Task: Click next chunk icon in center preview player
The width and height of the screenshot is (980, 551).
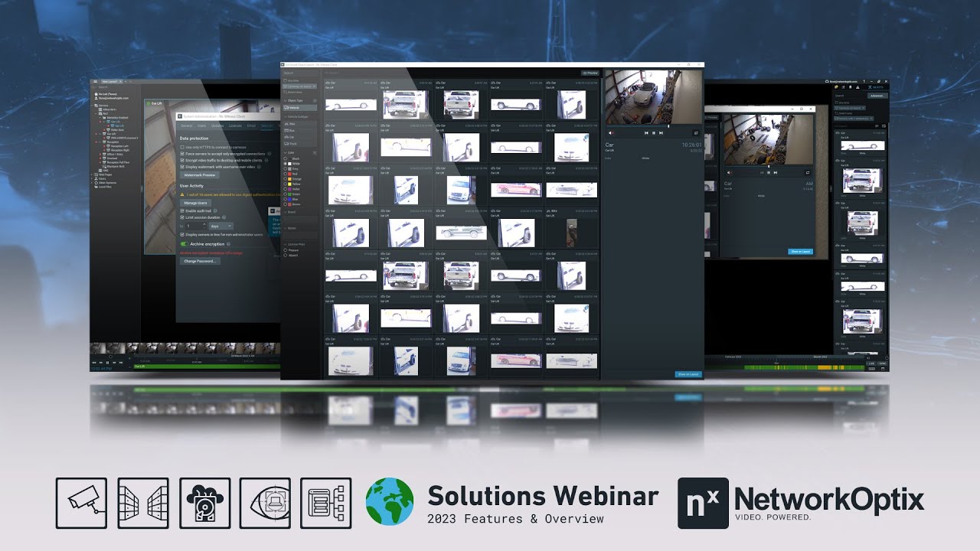Action: pos(661,133)
